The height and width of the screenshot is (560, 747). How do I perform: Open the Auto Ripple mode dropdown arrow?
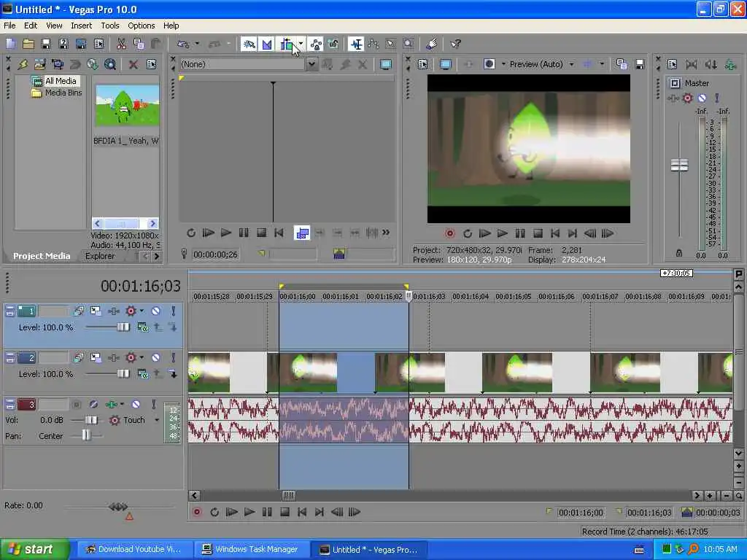pyautogui.click(x=301, y=44)
